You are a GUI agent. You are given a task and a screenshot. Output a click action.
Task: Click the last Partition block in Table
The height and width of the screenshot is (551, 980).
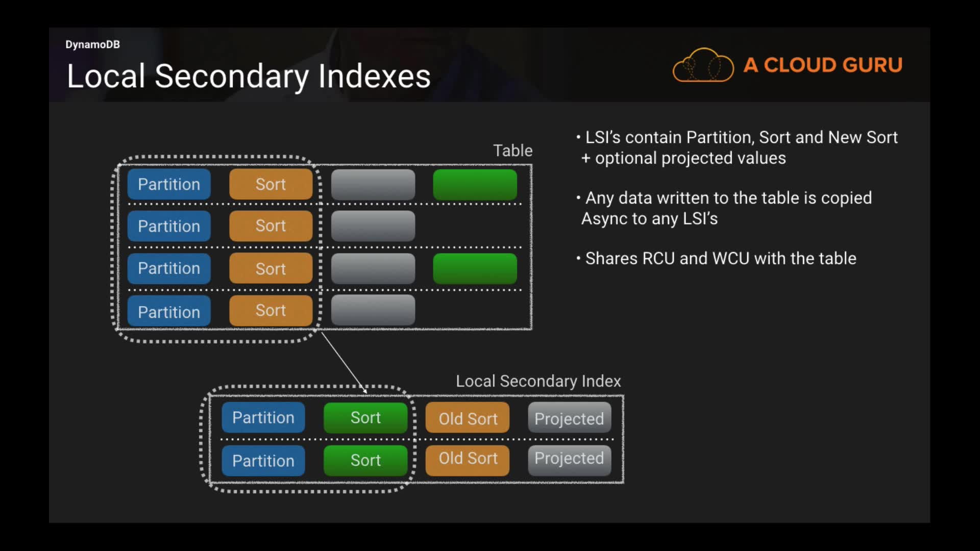(169, 311)
